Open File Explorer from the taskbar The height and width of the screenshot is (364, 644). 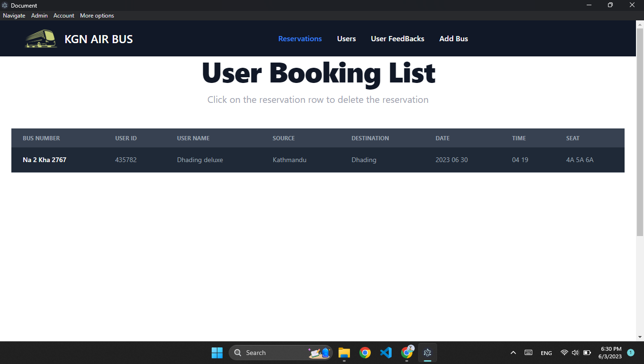344,353
